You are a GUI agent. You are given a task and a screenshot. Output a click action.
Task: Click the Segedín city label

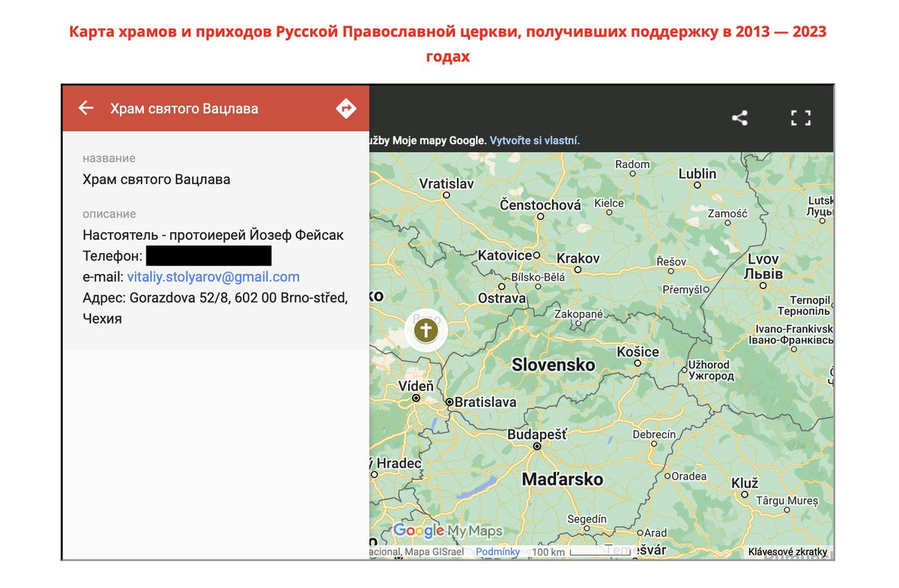coord(587,518)
